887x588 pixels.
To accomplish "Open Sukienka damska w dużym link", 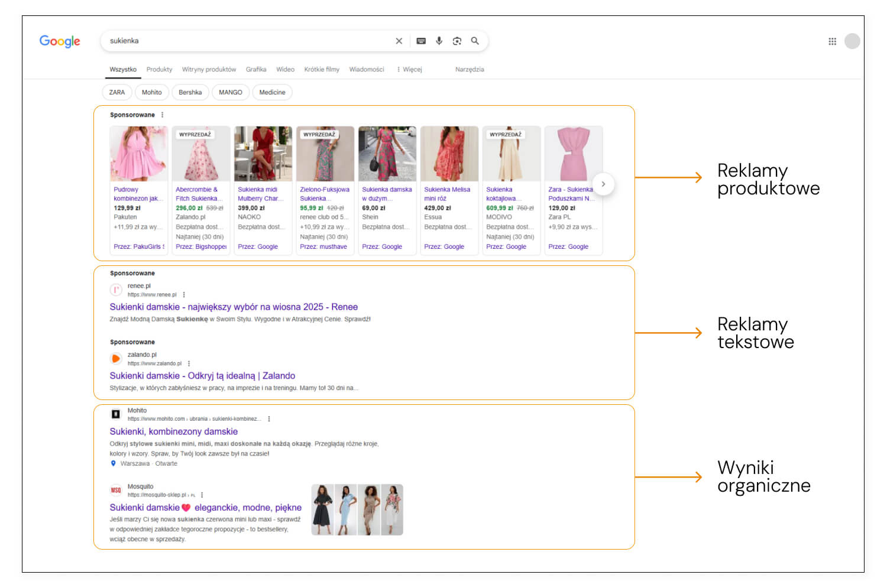I will (387, 194).
